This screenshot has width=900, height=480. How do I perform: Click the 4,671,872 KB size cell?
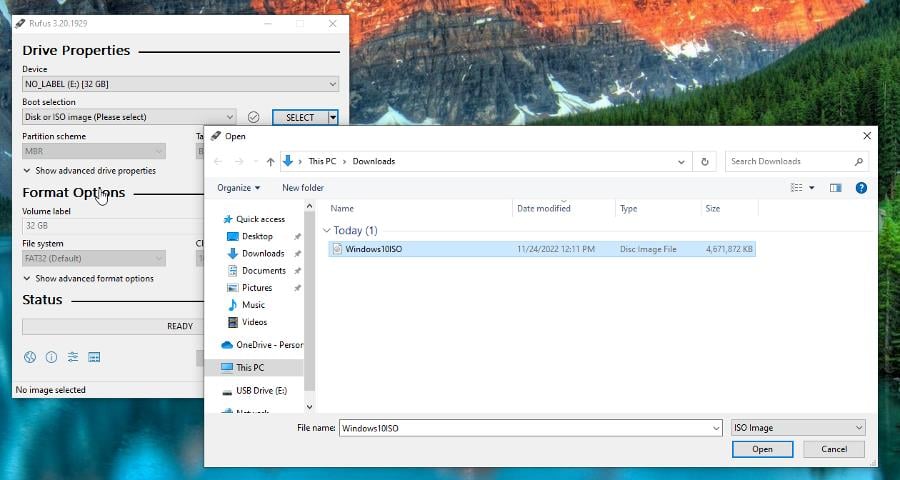click(729, 249)
